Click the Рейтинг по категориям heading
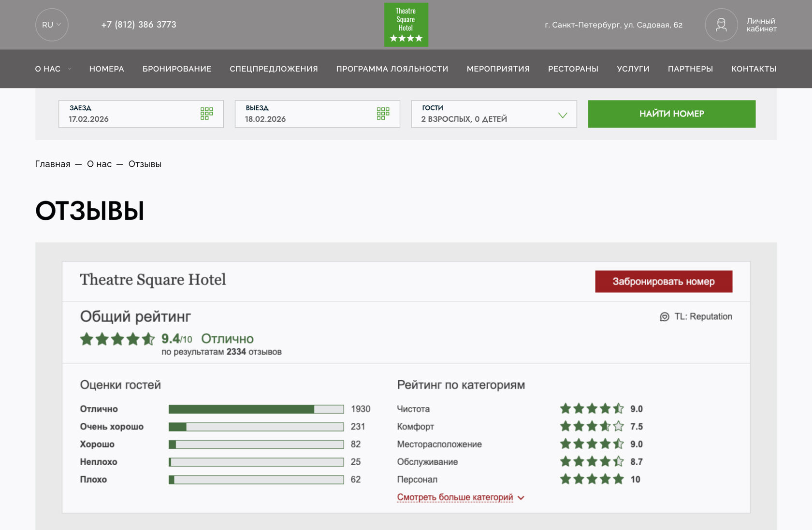This screenshot has height=530, width=812. 461,385
